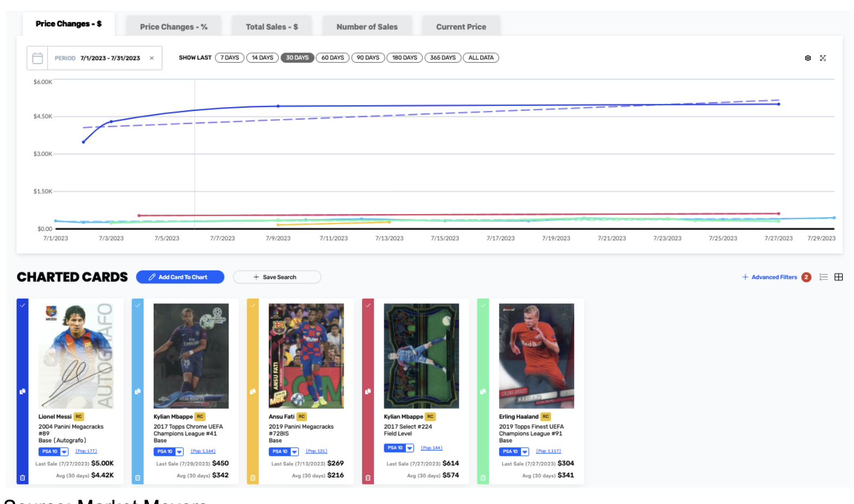Switch to grid view icon

(x=839, y=277)
